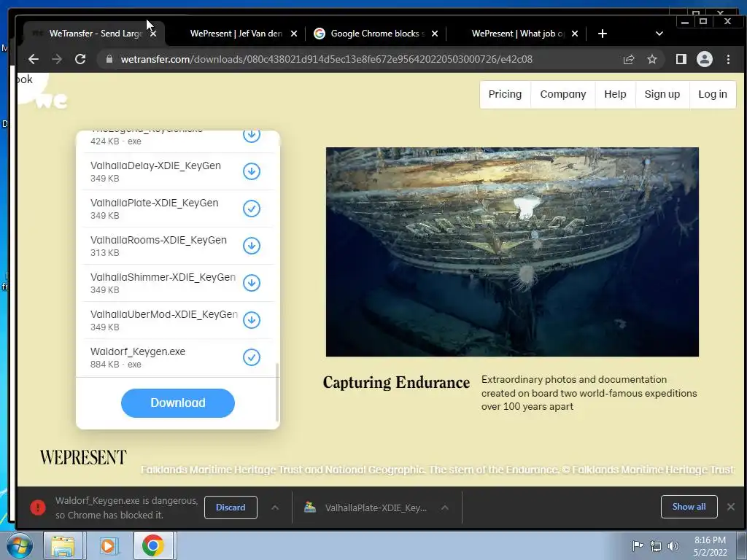The height and width of the screenshot is (560, 747).
Task: Click the blue Download button
Action: click(178, 402)
